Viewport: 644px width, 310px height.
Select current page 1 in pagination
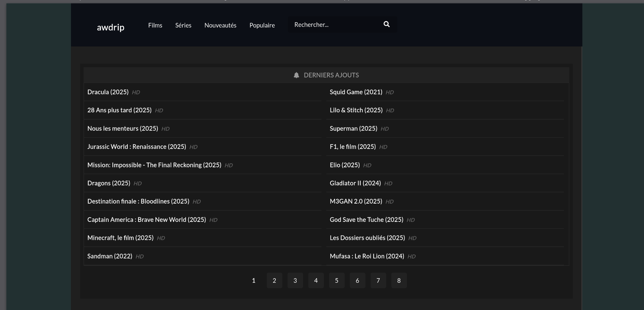tap(254, 281)
